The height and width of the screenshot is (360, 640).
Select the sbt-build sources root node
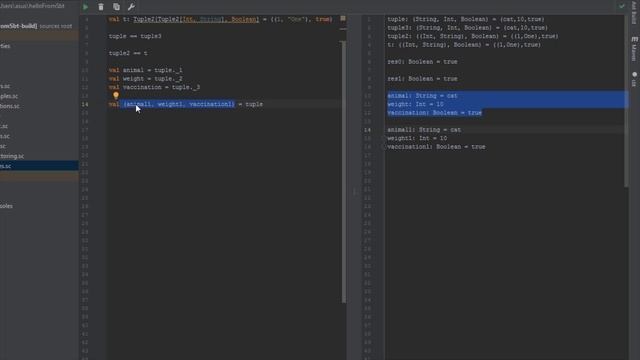tap(36, 26)
